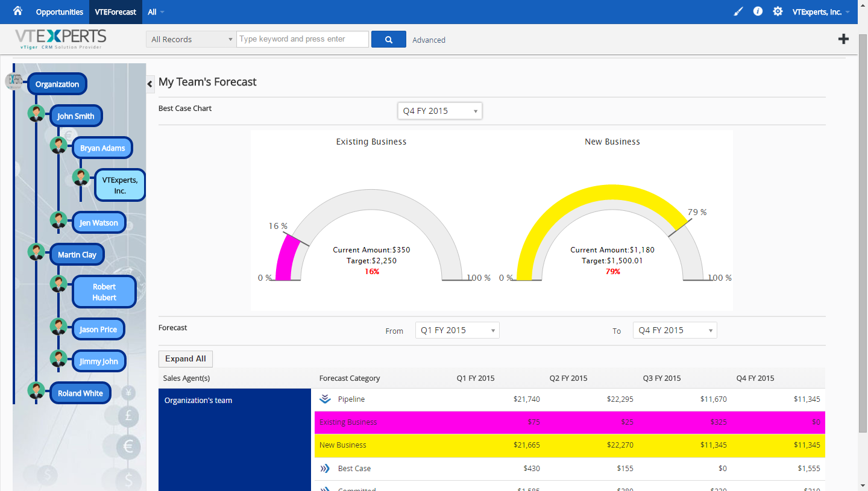Open the All modules menu dropdown
This screenshot has height=491, width=868.
coord(156,12)
